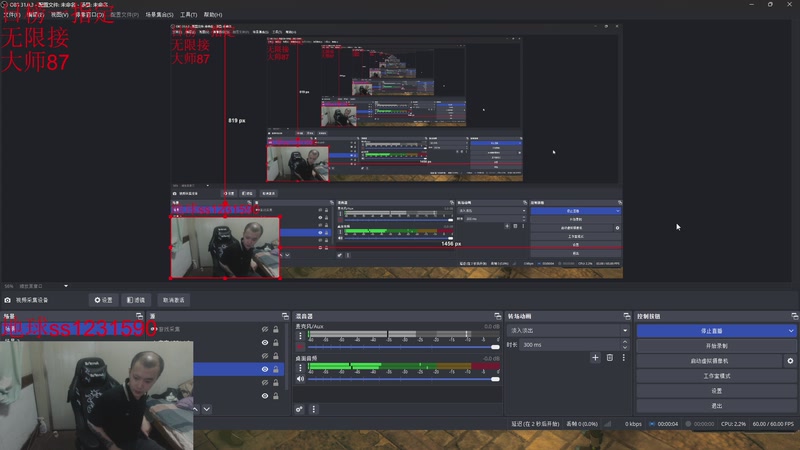Screen dimensions: 800x450
Task: Expand the preview scaling dropdown arrow
Action: 66,286
